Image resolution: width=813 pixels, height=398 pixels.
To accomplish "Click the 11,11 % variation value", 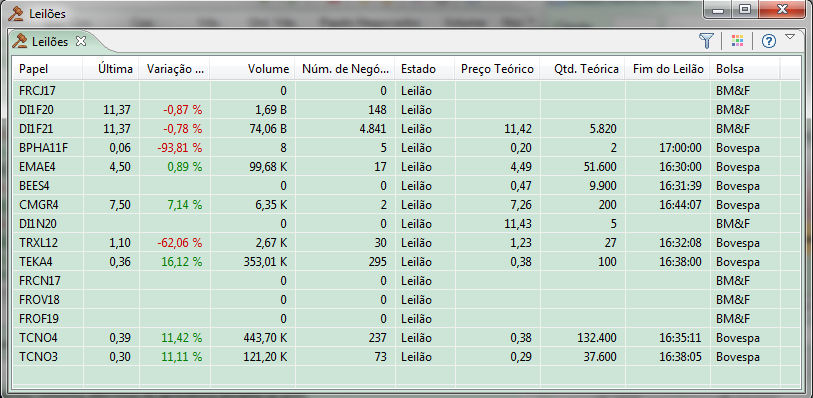I will click(x=181, y=357).
